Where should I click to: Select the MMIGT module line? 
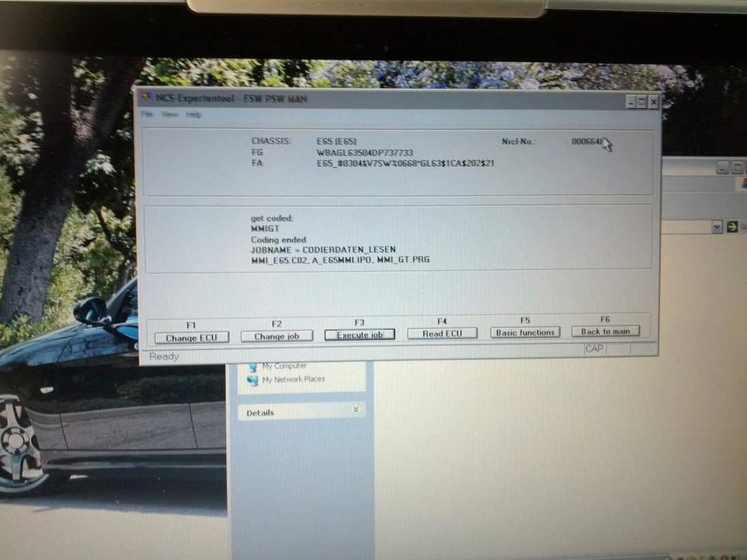click(265, 229)
